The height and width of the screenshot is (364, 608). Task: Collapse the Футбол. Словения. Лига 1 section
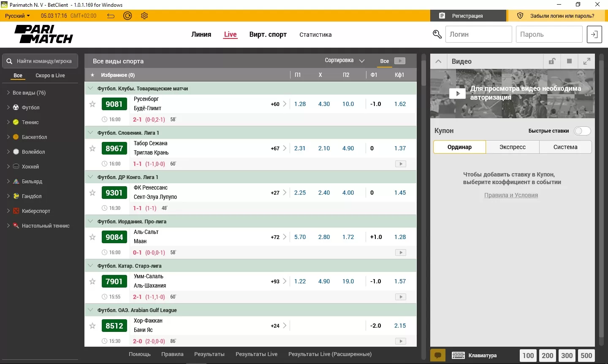(x=90, y=133)
